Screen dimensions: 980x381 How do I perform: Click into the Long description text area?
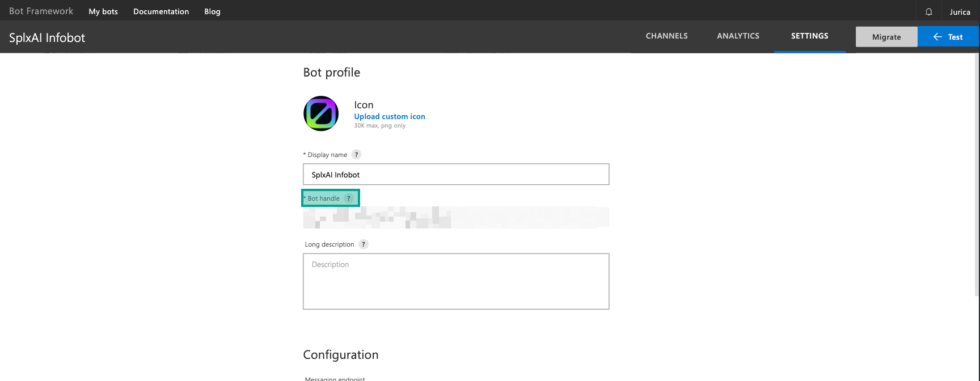tap(456, 281)
